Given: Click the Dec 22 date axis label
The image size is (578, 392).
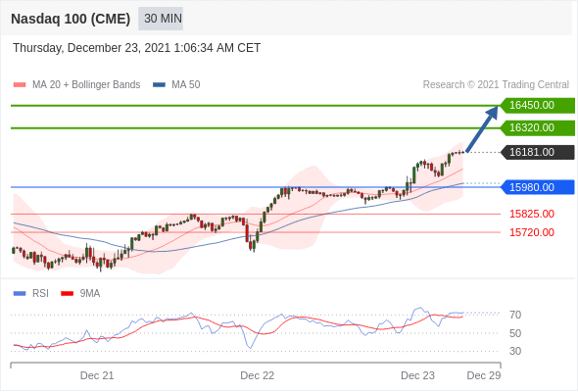Looking at the screenshot, I should click(258, 375).
